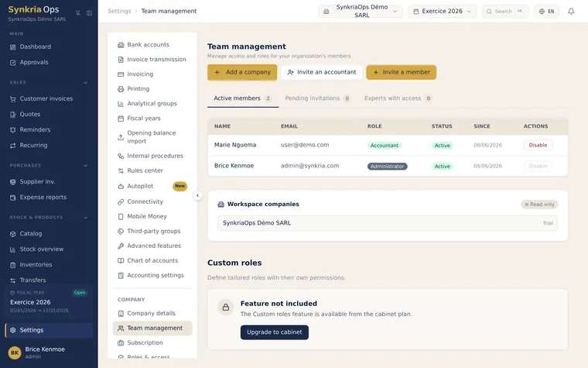Collapse the STOCK & PRODUCTS section

pyautogui.click(x=86, y=218)
